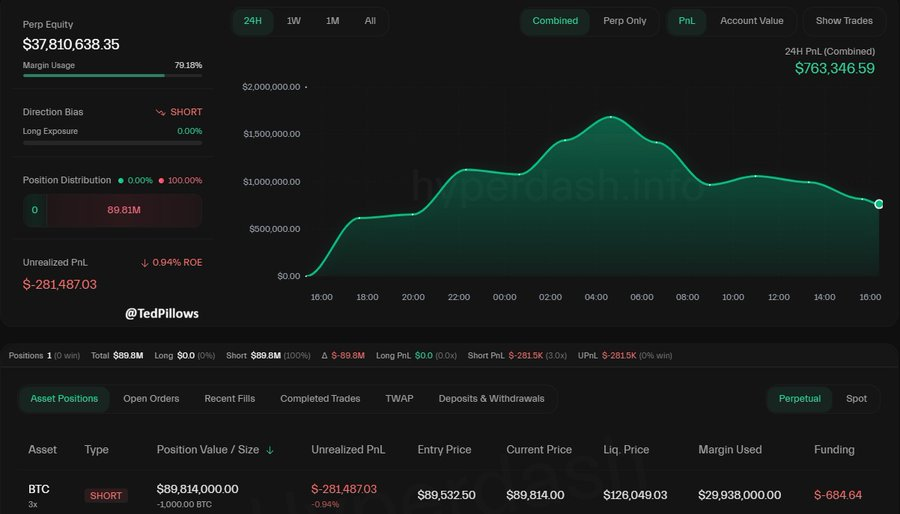Screen dimensions: 900x514
Task: Click the red dot in Position Distribution legend
Action: coord(161,181)
